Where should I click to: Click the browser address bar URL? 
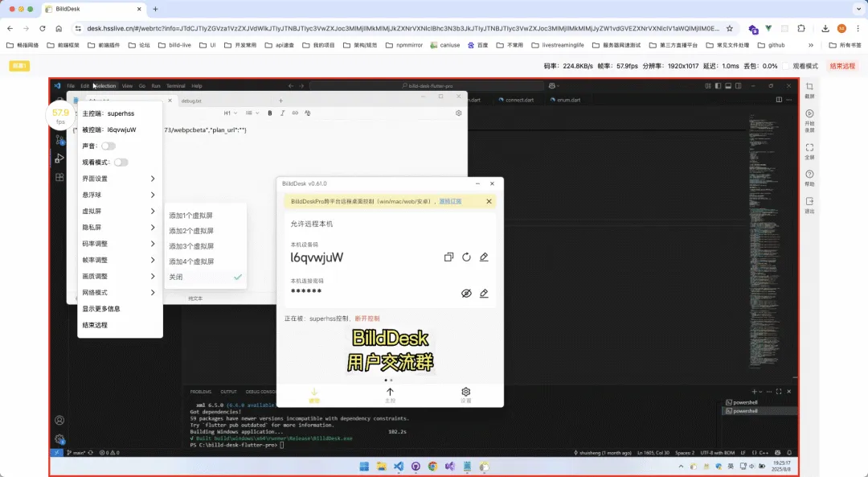click(x=403, y=29)
